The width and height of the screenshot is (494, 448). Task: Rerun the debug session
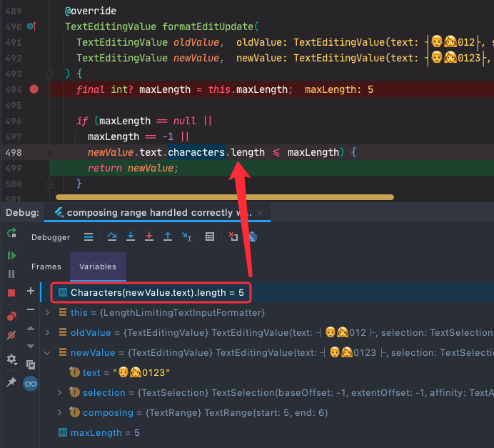coord(11,234)
